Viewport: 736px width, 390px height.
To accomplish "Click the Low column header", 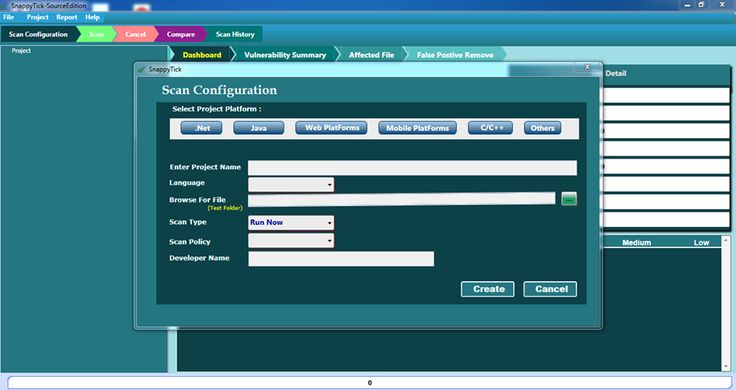I will pos(701,243).
